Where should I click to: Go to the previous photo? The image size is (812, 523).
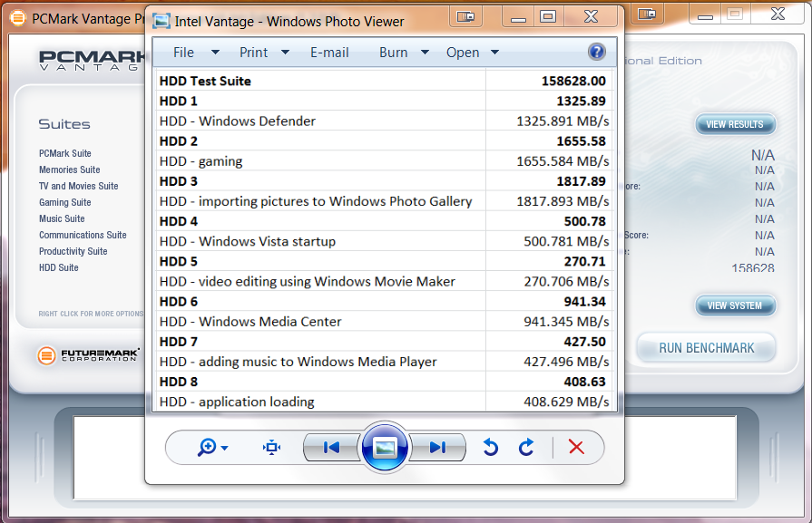[x=330, y=447]
